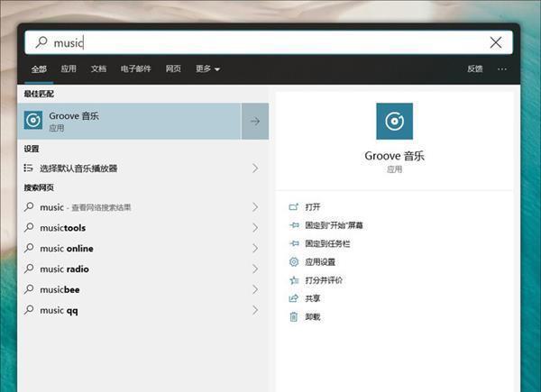Open the 更多 dropdown filter
The height and width of the screenshot is (392, 541).
click(207, 68)
